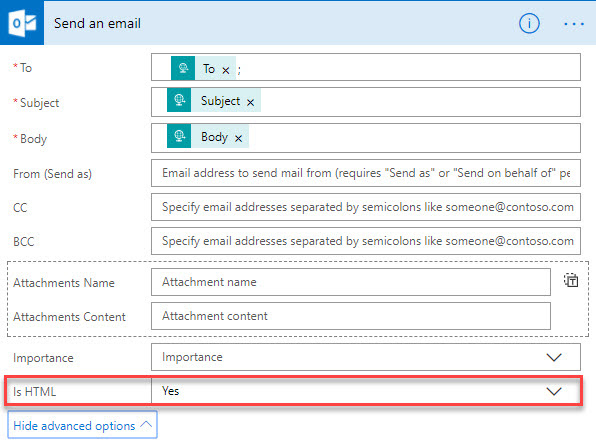This screenshot has width=596, height=447.
Task: Select the Body dynamic token label
Action: pos(214,137)
